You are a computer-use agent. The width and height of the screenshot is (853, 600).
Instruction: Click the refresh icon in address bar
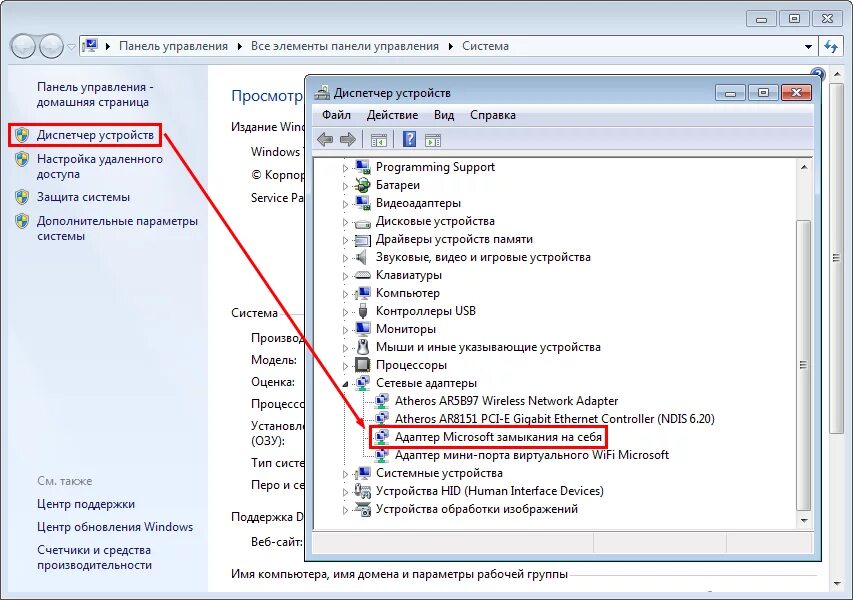click(x=831, y=46)
